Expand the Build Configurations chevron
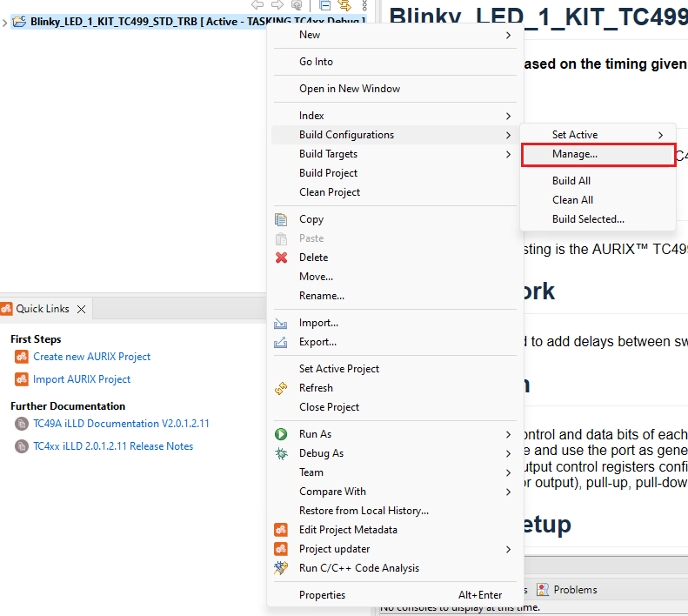 click(508, 135)
